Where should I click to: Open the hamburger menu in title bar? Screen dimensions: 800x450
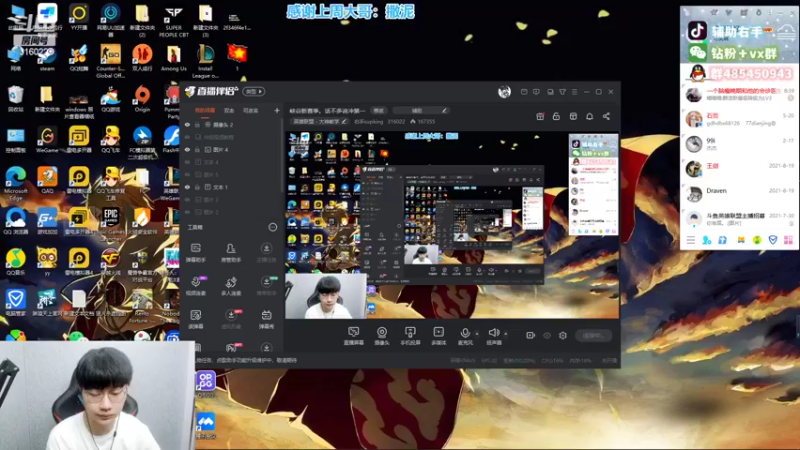(x=574, y=92)
